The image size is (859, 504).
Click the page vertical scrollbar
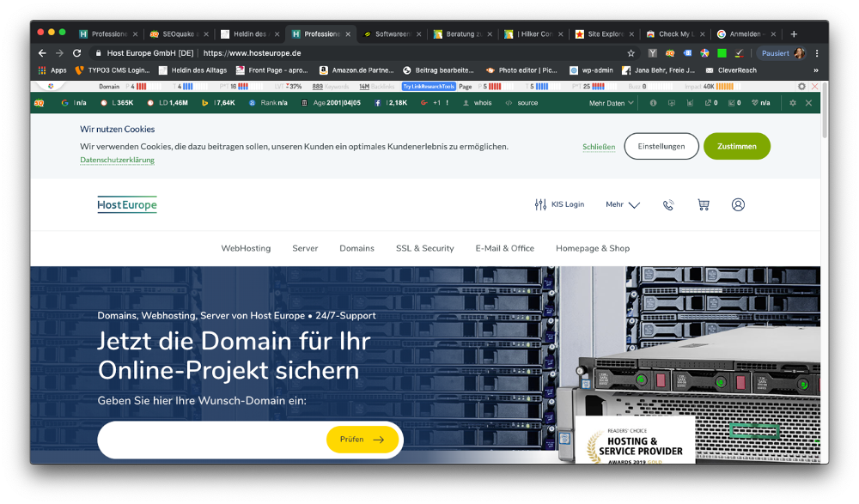(x=825, y=111)
